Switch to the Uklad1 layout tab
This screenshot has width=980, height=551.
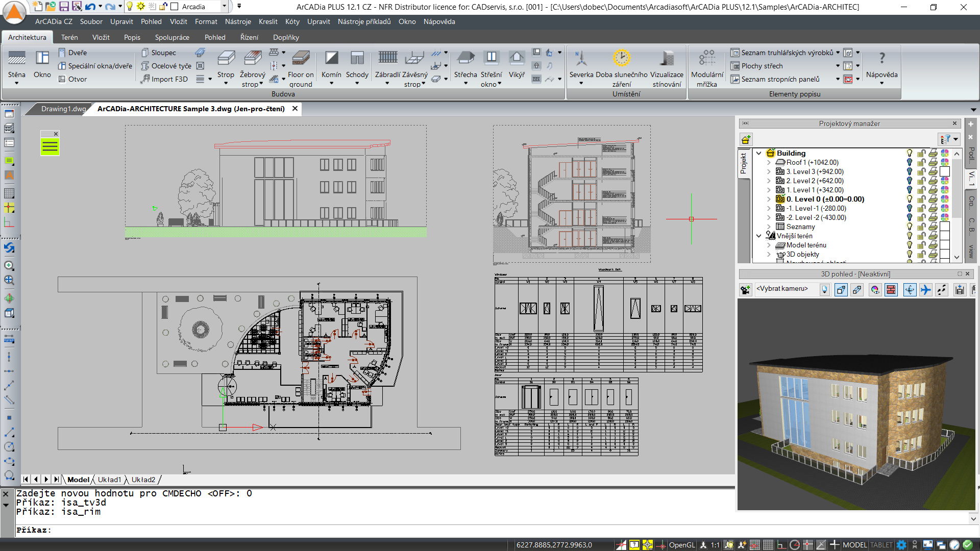[x=109, y=480]
